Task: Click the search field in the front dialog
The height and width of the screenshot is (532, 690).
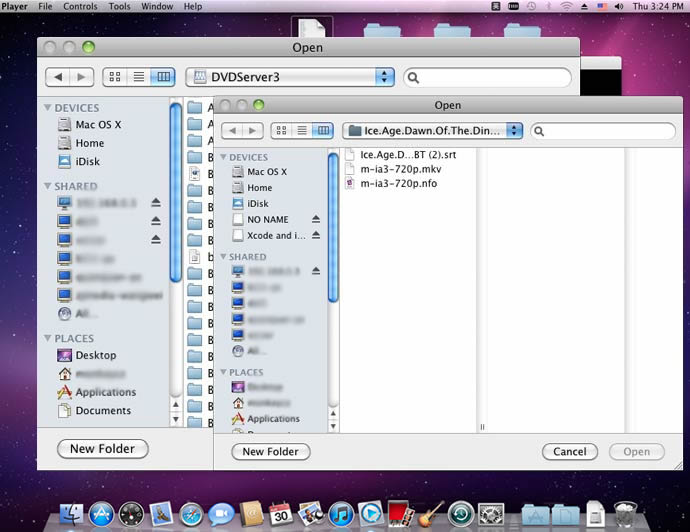Action: pos(606,130)
